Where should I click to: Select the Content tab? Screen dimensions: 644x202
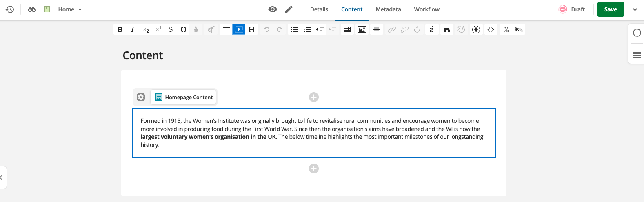tap(352, 9)
